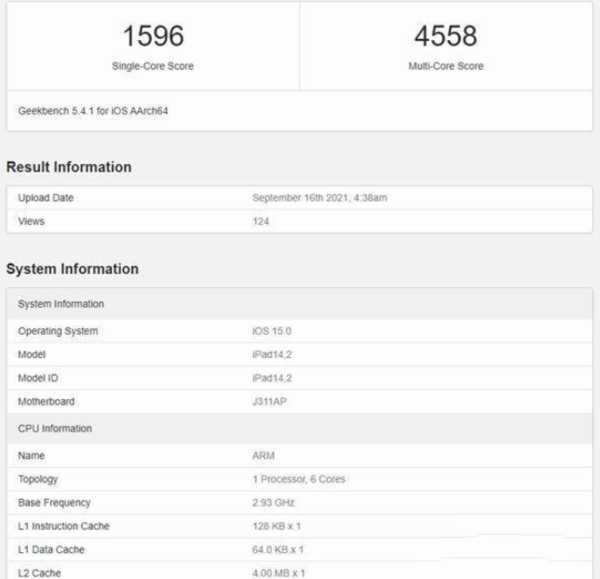The height and width of the screenshot is (579, 600).
Task: Select the Multi-Core Score label
Action: tap(448, 66)
